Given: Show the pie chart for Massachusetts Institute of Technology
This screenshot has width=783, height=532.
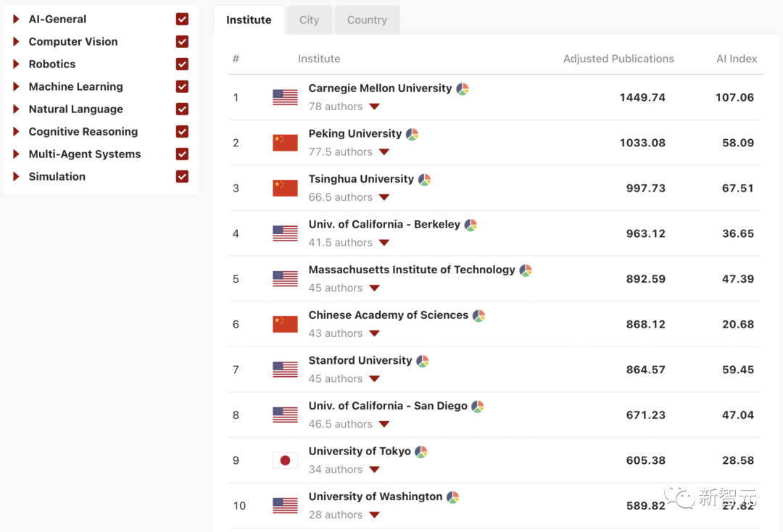Looking at the screenshot, I should (x=526, y=270).
